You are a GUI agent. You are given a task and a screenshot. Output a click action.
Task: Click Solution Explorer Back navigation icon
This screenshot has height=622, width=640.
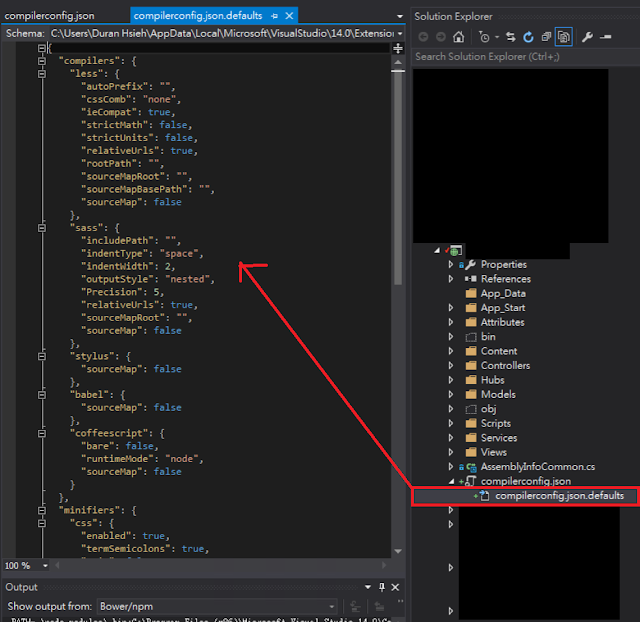(423, 37)
